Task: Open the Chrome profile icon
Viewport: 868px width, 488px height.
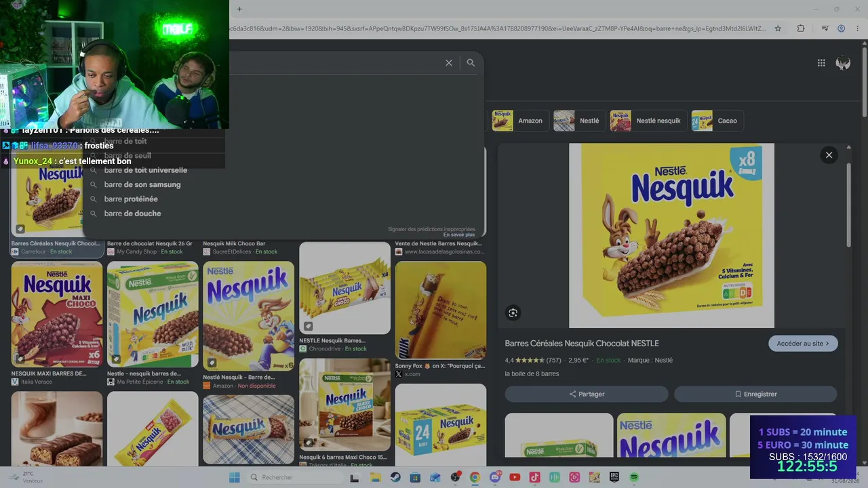Action: pos(841,28)
